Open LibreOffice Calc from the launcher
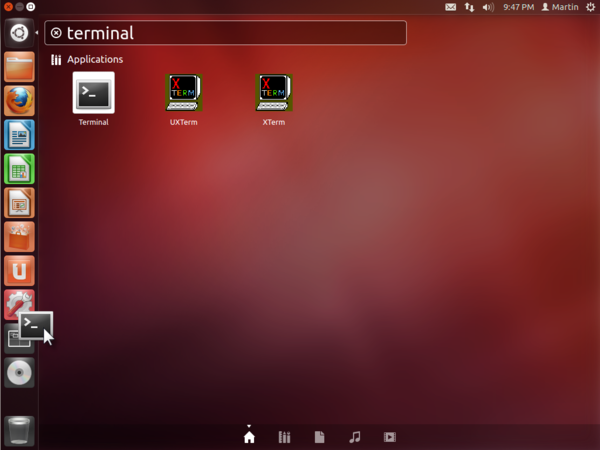The image size is (600, 450). [19, 169]
